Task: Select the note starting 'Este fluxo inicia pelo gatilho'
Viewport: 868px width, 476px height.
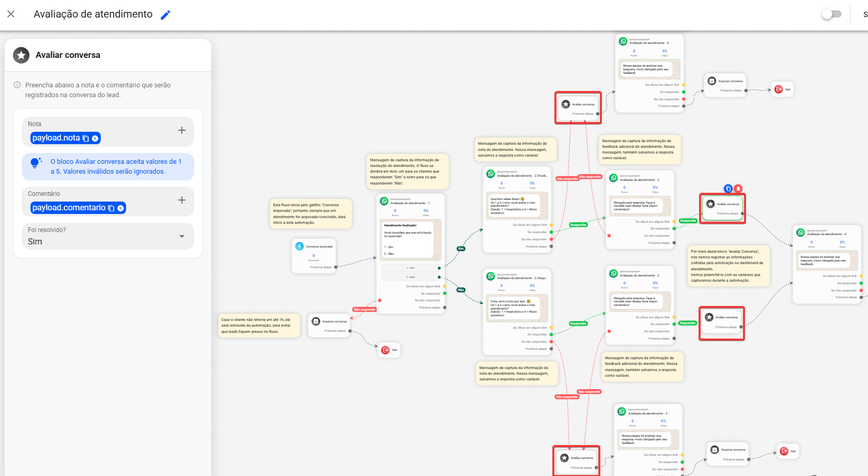Action: (311, 213)
